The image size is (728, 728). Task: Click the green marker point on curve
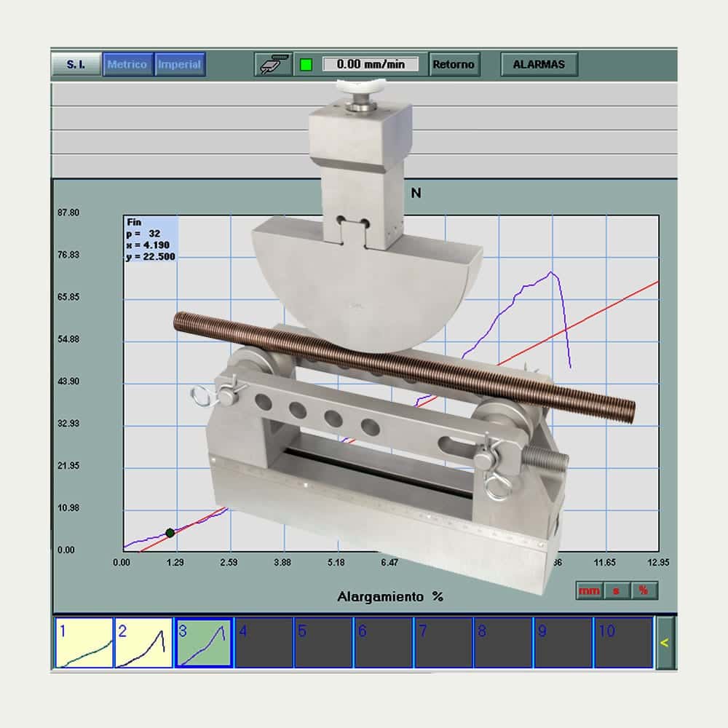click(170, 533)
